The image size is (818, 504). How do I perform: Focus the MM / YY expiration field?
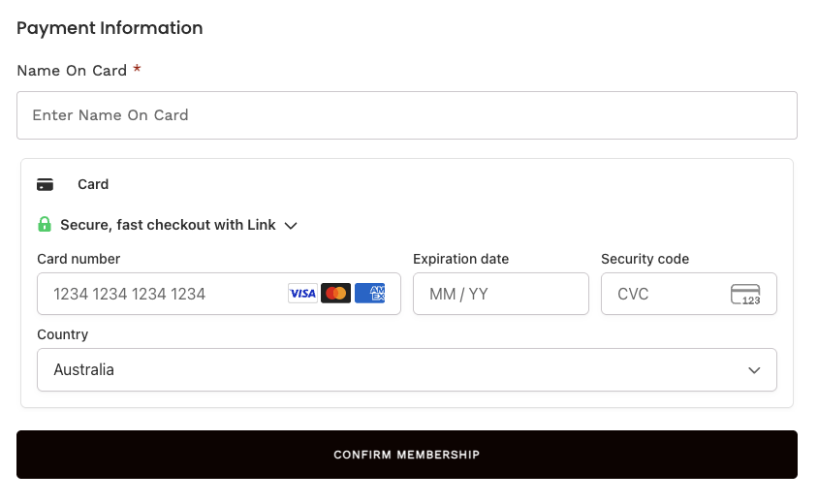[x=500, y=294]
